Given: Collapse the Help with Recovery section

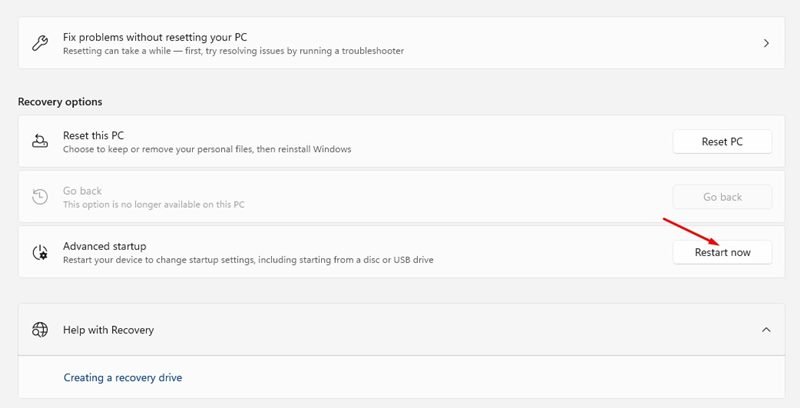Looking at the screenshot, I should click(766, 330).
